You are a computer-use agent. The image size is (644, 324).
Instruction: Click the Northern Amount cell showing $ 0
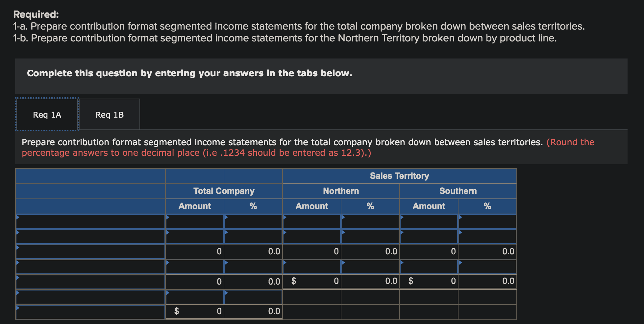click(312, 281)
